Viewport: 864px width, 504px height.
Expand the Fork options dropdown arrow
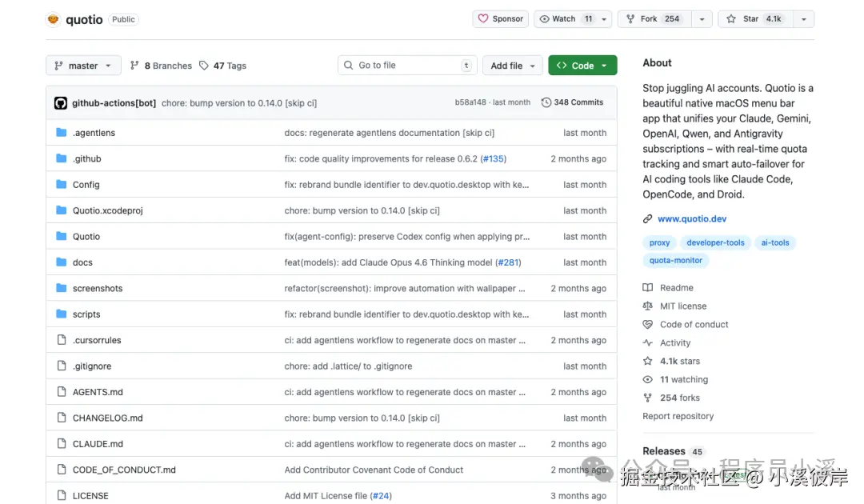coord(702,19)
